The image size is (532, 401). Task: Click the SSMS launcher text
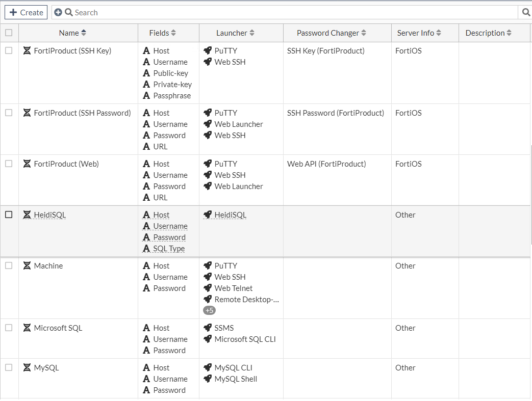224,328
